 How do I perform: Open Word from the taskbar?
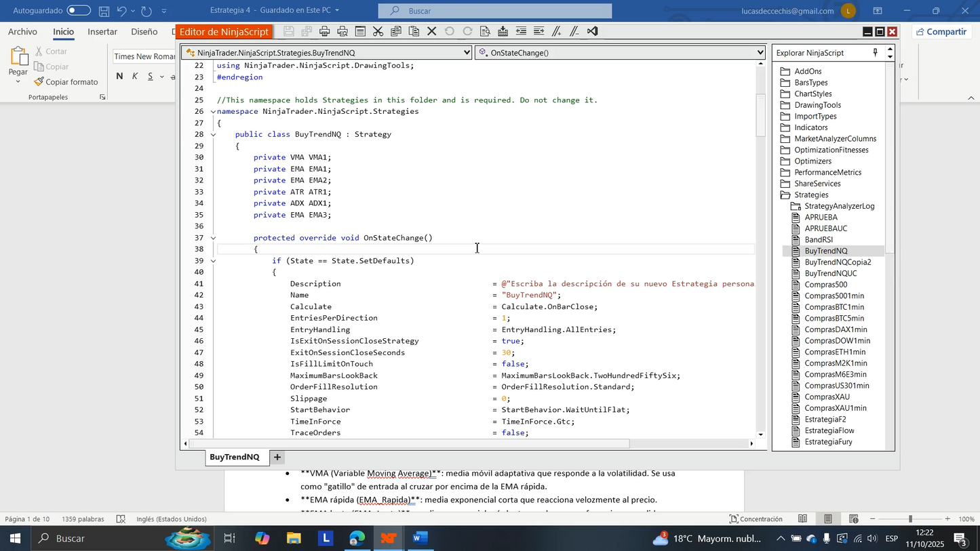click(420, 539)
